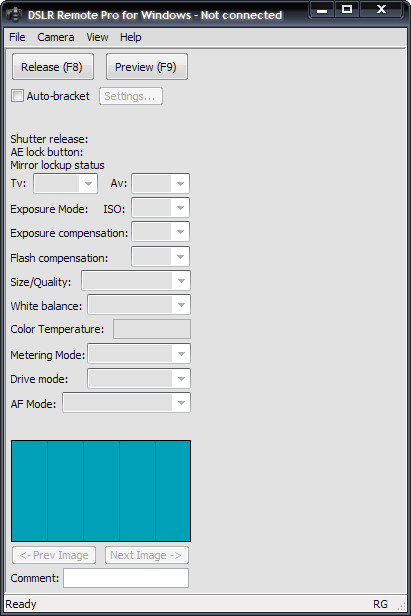Screen dimensions: 411x616
Task: Open the Flash compensation dropdown
Action: 160,257
